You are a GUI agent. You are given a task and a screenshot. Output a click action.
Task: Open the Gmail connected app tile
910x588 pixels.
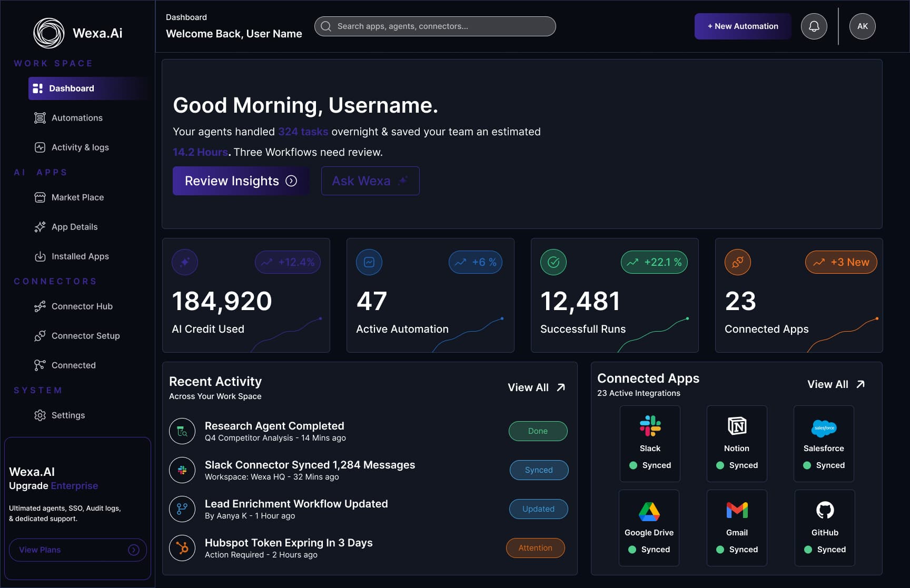(x=737, y=528)
